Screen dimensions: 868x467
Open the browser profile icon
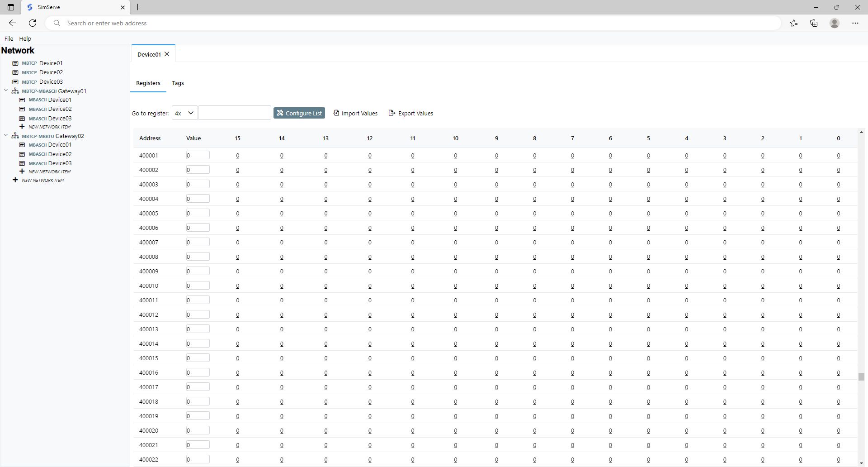point(834,23)
